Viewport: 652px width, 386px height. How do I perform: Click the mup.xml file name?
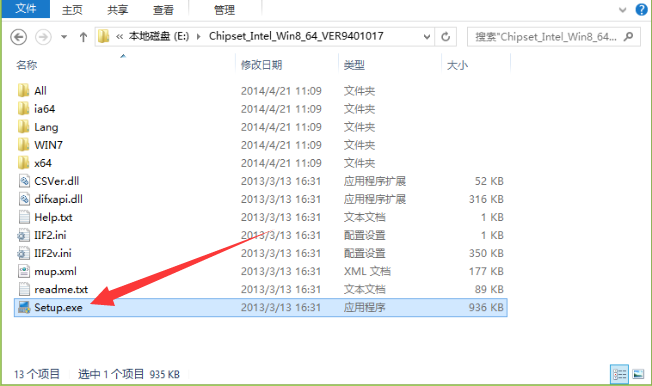click(55, 272)
